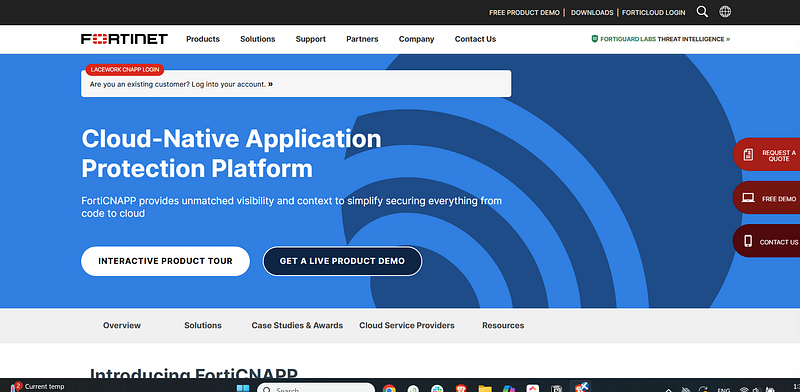This screenshot has width=800, height=392.
Task: Switch to the Solutions section tab
Action: point(203,325)
